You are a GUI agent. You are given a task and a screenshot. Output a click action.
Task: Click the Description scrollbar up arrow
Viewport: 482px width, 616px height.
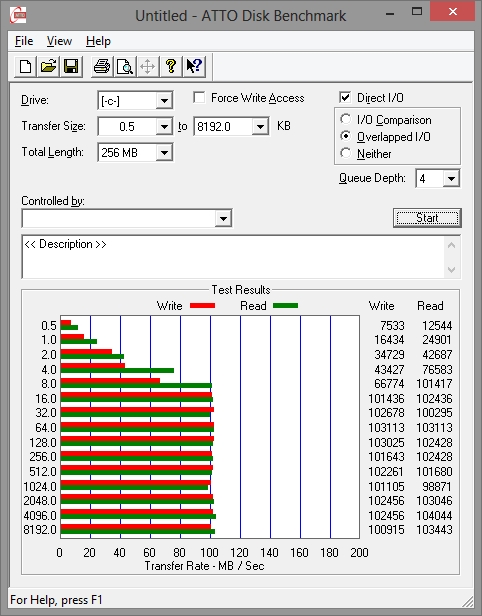tap(452, 246)
